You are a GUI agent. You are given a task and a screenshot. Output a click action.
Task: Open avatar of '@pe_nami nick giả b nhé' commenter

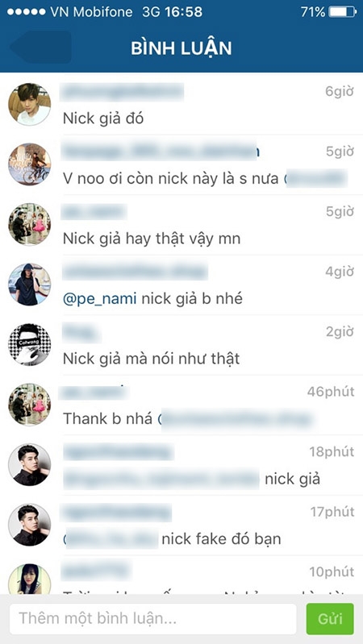point(30,285)
